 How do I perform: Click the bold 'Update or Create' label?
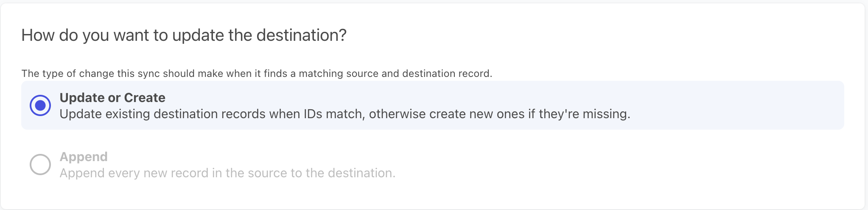pos(112,98)
